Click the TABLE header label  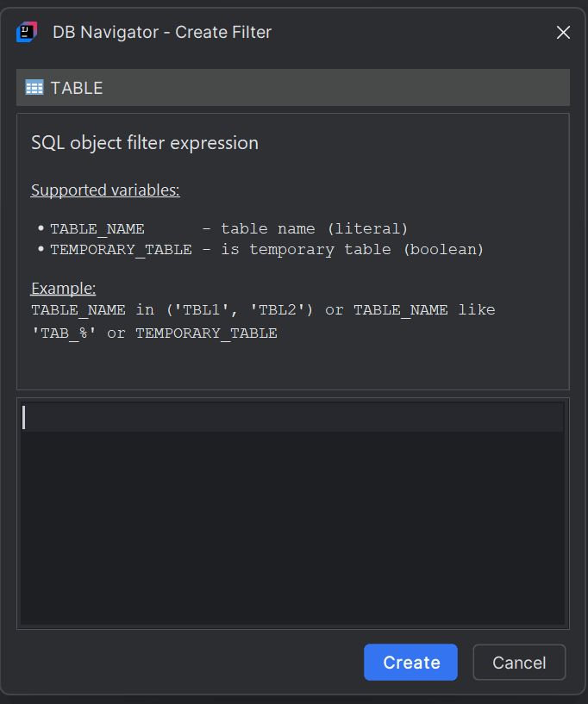point(77,88)
